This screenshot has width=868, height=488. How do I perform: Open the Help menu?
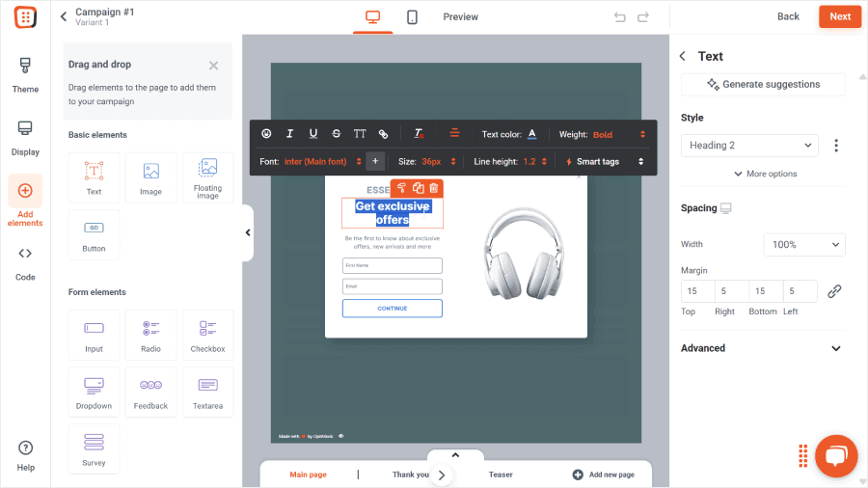coord(25,456)
